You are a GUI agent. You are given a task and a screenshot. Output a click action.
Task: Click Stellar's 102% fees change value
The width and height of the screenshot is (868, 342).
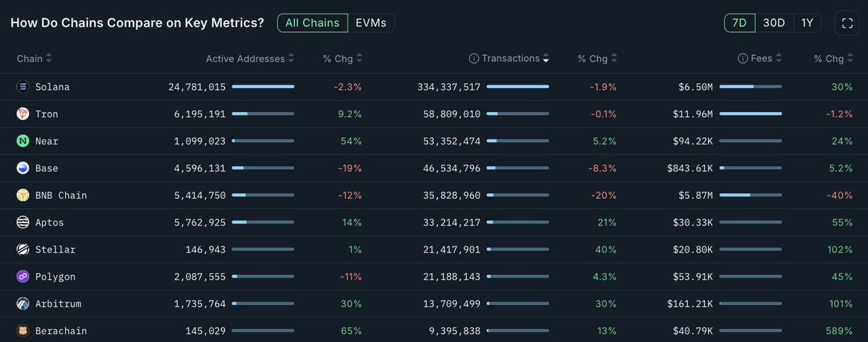841,249
